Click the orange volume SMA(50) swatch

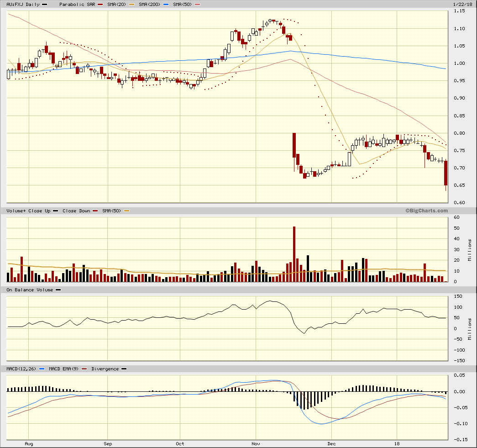click(126, 211)
